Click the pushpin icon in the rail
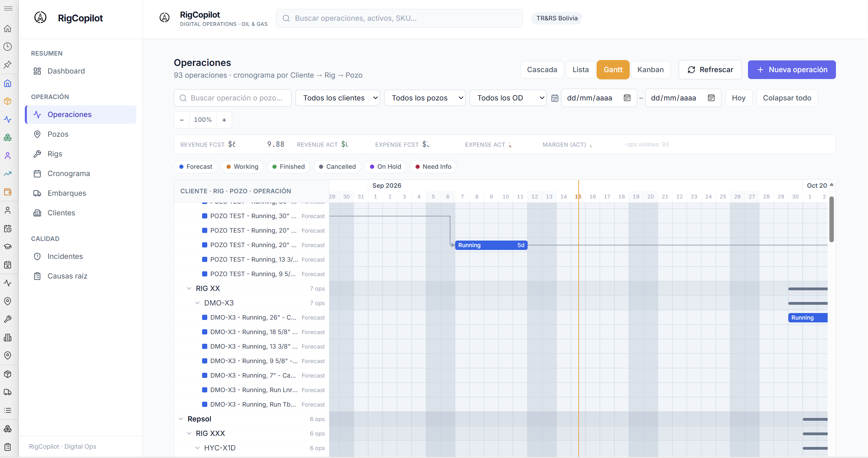The height and width of the screenshot is (458, 868). [x=8, y=65]
